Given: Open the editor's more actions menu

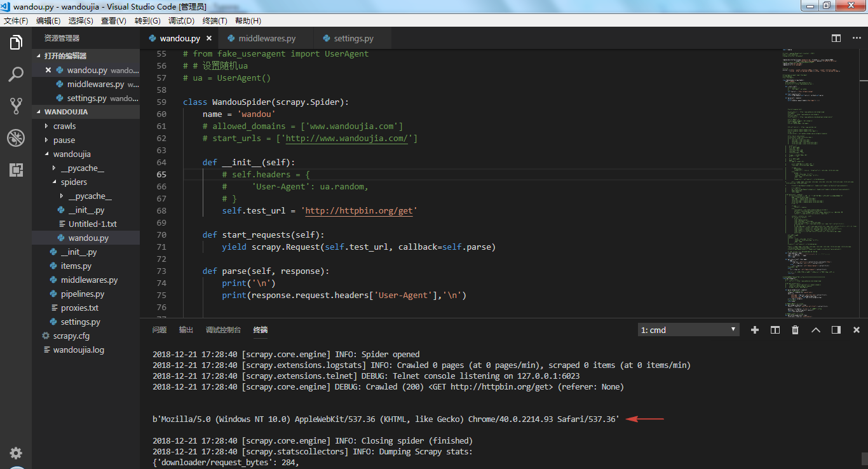Looking at the screenshot, I should 855,38.
